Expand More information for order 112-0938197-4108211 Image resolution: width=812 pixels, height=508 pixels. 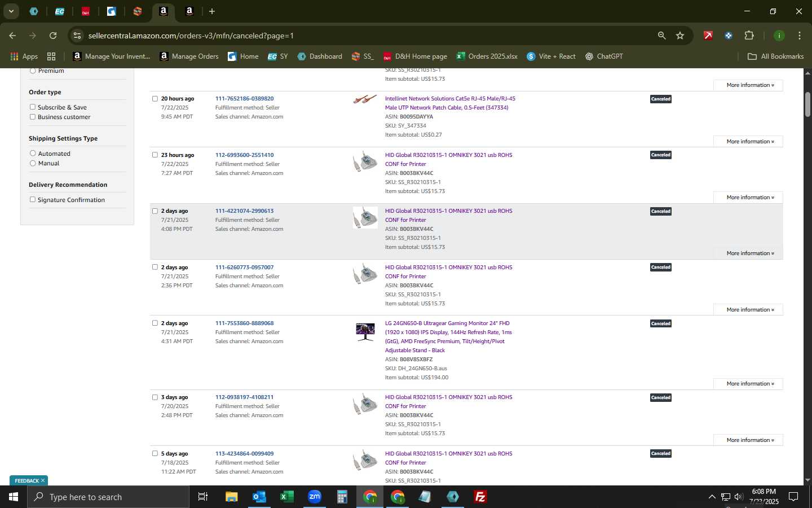pyautogui.click(x=748, y=440)
